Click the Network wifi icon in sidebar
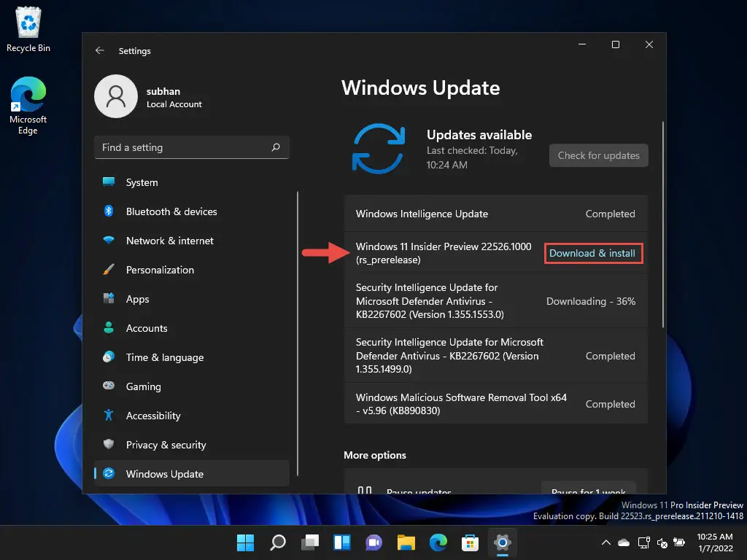The image size is (747, 560). click(109, 240)
